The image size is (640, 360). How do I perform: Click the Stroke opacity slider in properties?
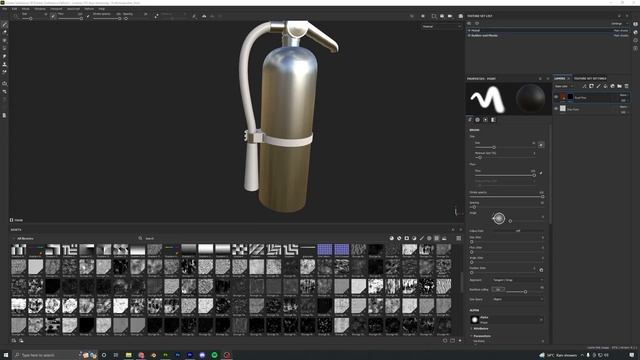click(506, 196)
